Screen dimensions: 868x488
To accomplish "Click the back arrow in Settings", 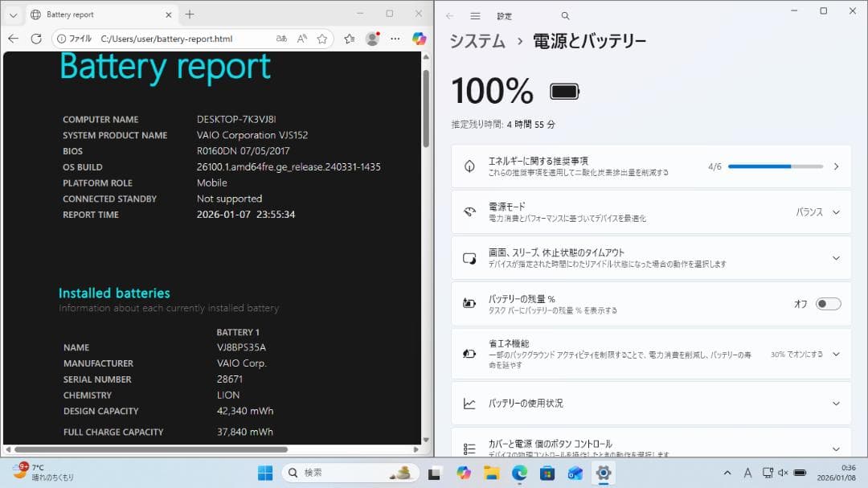I will pos(450,15).
